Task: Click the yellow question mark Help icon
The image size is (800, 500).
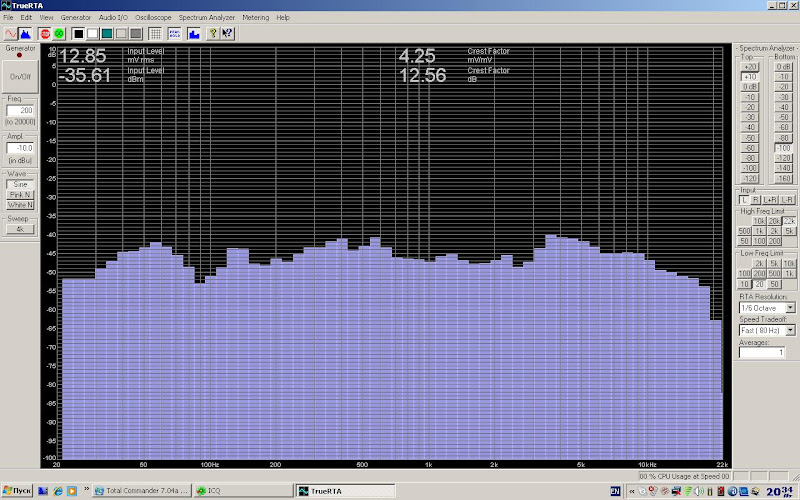Action: [x=213, y=33]
